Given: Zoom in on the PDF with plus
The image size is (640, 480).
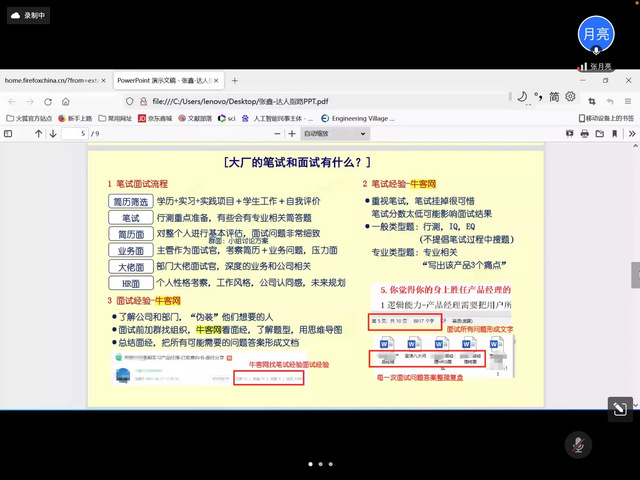Looking at the screenshot, I should click(x=292, y=133).
